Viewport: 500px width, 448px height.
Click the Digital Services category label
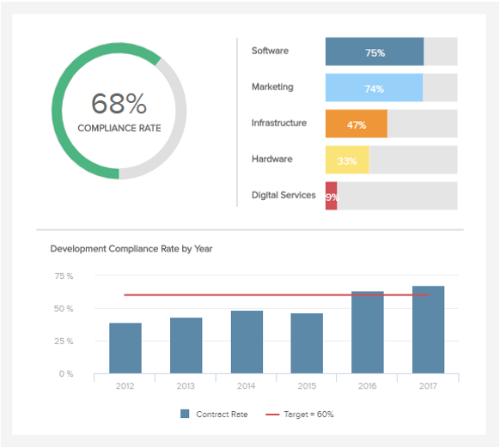coord(284,195)
